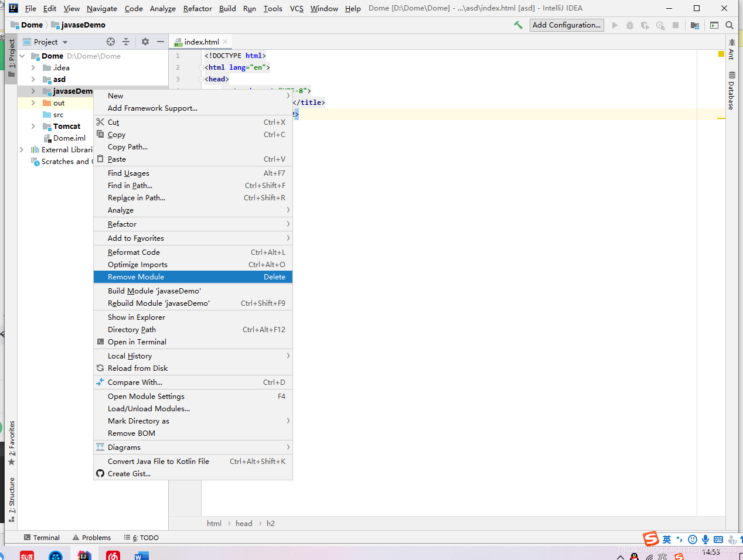Select Reformat Code menu entry
Image resolution: width=743 pixels, height=560 pixels.
[193, 252]
